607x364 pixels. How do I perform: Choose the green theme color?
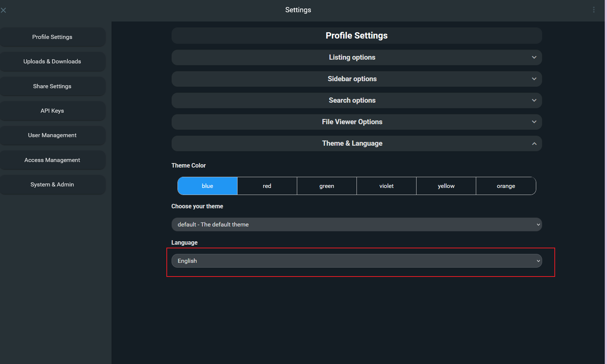coord(327,186)
